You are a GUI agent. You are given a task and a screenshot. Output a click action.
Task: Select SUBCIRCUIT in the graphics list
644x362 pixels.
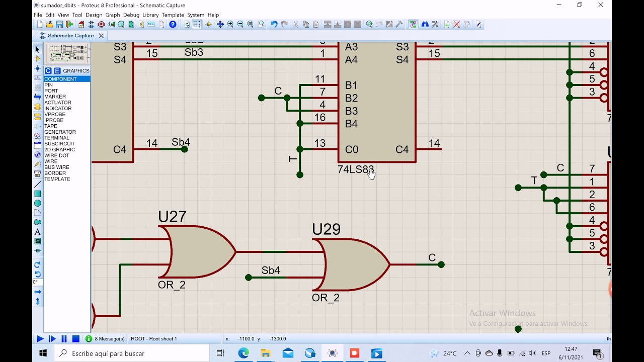67,144
